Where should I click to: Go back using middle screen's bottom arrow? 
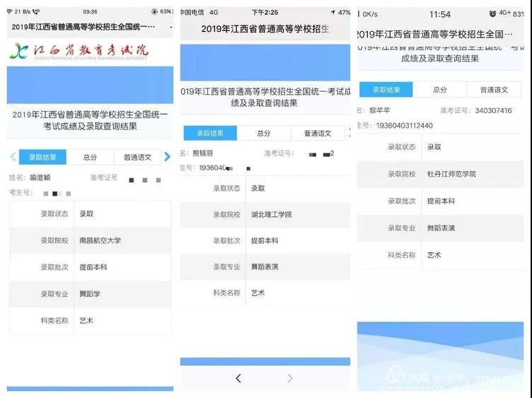pyautogui.click(x=238, y=378)
